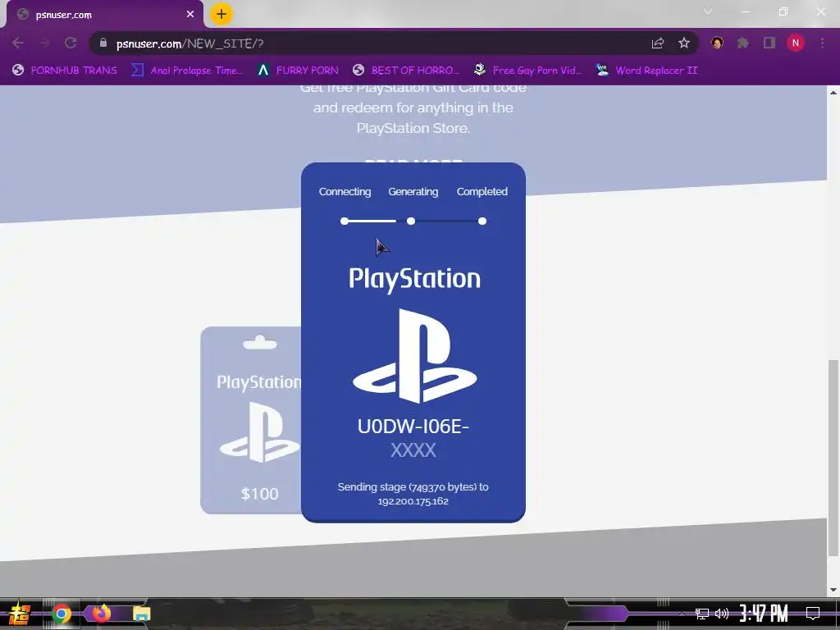Click the 3:47 PM clock
Viewport: 840px width, 630px height.
764,614
